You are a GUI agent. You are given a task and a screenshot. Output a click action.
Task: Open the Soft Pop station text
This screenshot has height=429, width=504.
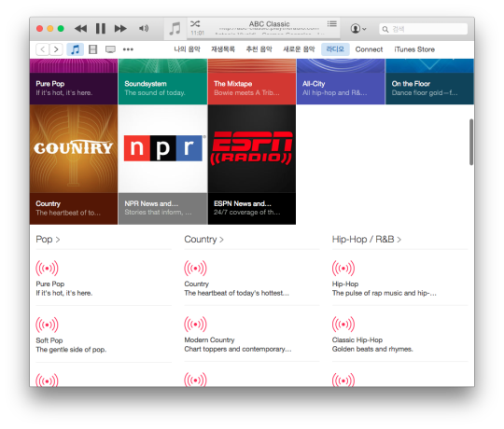click(49, 340)
